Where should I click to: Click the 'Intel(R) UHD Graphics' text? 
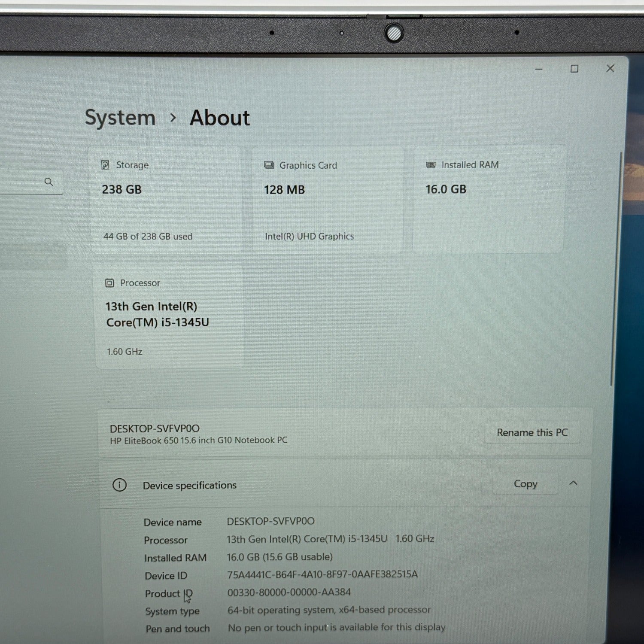(x=310, y=236)
